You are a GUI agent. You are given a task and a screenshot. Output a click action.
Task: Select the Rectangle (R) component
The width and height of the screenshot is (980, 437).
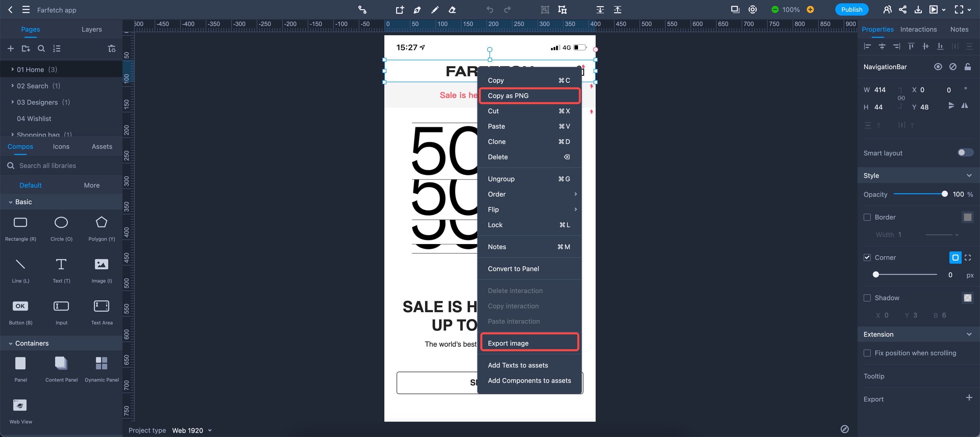(20, 229)
